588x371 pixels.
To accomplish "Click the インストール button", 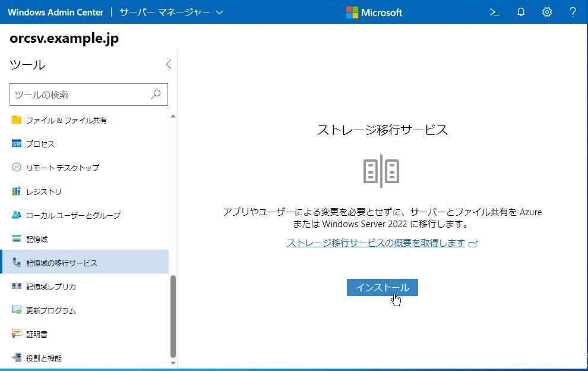I will point(382,287).
